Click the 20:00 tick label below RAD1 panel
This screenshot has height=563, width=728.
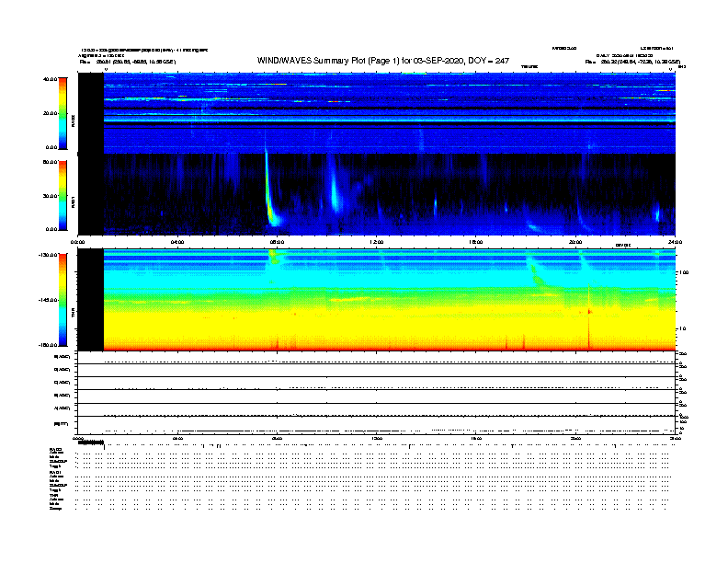coord(575,242)
